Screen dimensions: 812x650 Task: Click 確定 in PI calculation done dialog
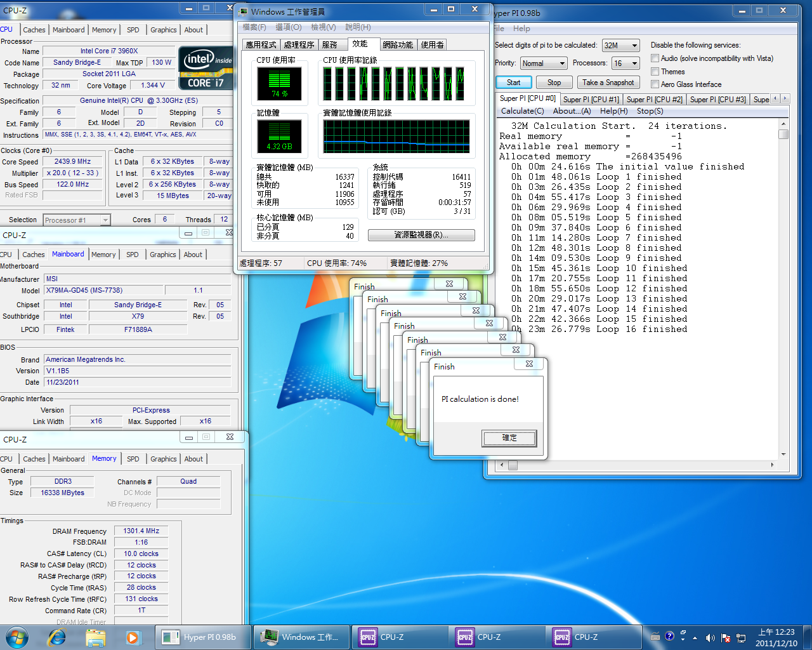click(x=509, y=438)
